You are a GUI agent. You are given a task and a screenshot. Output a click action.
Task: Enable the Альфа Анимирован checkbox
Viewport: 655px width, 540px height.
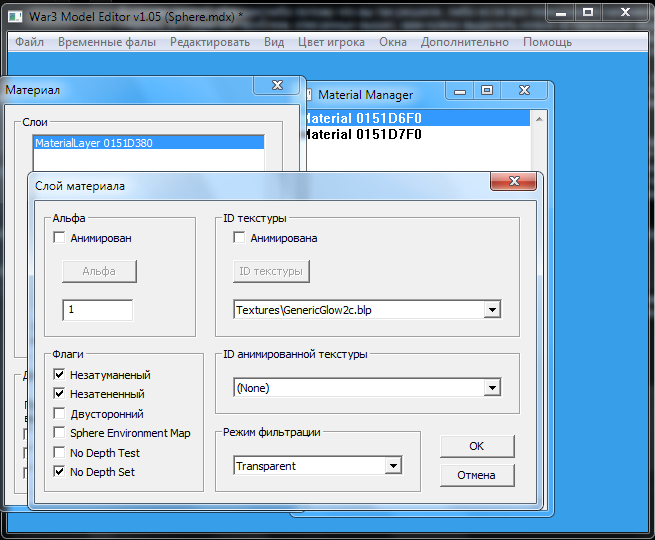pyautogui.click(x=59, y=238)
